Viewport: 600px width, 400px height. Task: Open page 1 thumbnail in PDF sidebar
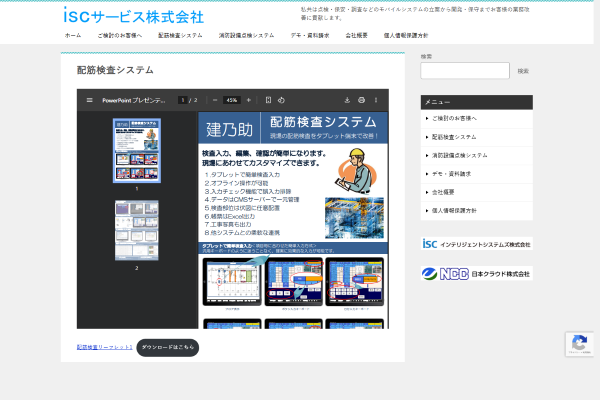pyautogui.click(x=137, y=150)
